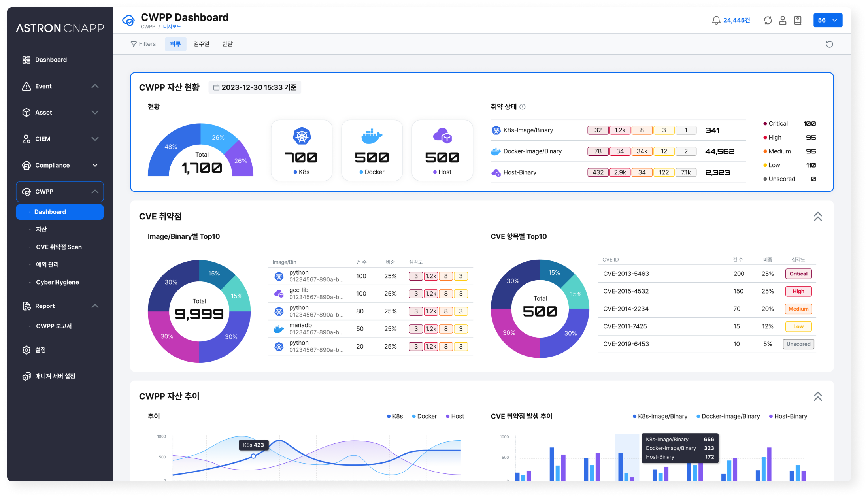The image size is (868, 498).
Task: Expand the CIEM sidebar menu chevron
Action: (95, 139)
